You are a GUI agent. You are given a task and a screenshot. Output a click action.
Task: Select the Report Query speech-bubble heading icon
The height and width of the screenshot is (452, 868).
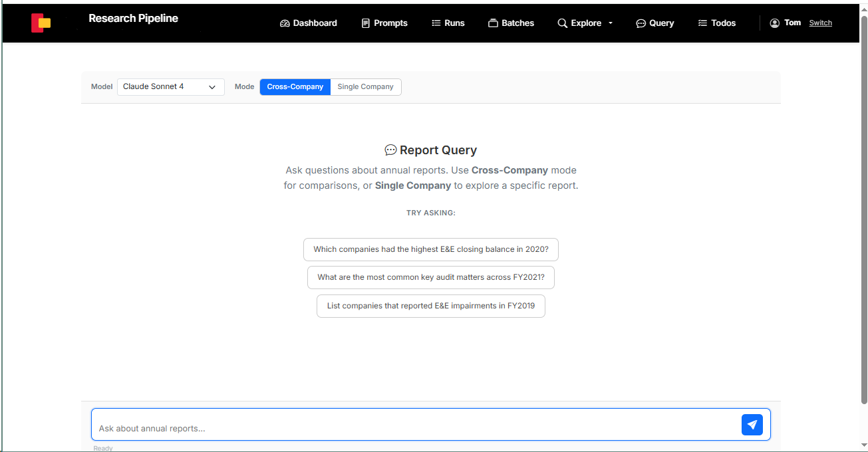pos(390,150)
